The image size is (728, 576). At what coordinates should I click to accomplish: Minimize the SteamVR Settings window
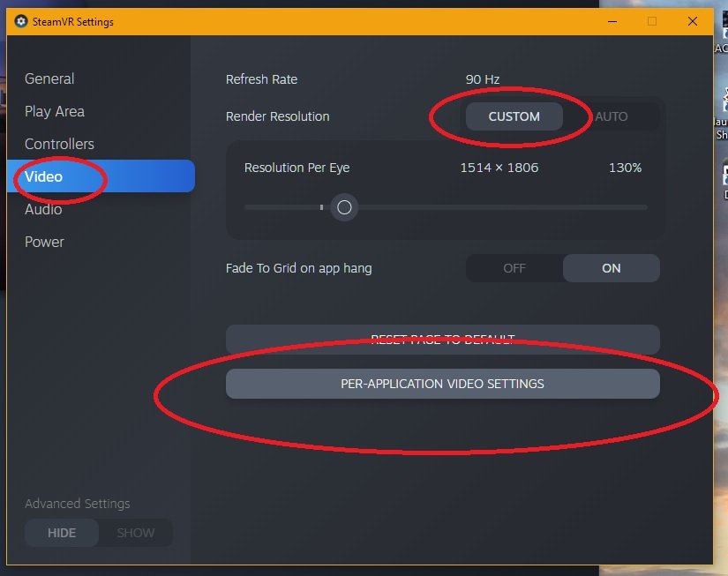click(612, 21)
